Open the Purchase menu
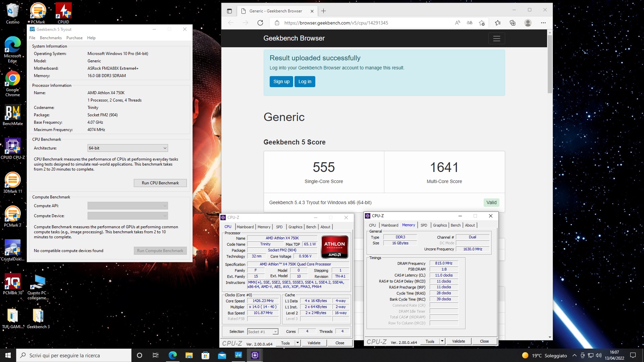The image size is (644, 362). [74, 38]
